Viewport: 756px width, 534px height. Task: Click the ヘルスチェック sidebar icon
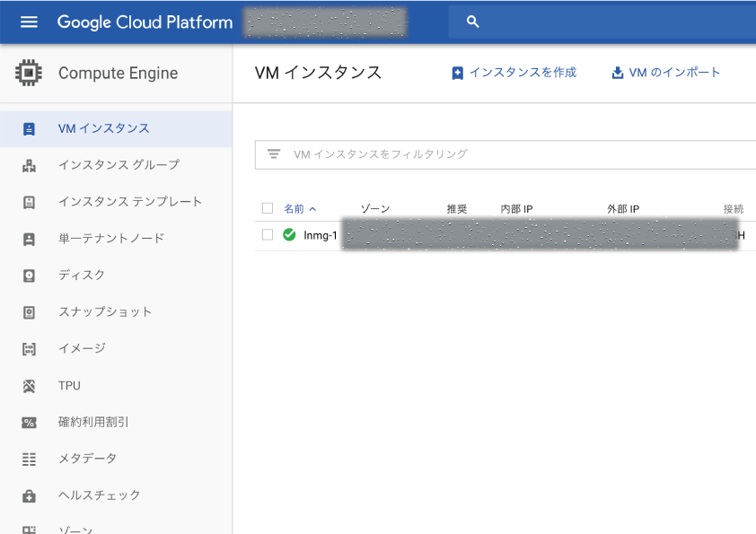pos(29,496)
